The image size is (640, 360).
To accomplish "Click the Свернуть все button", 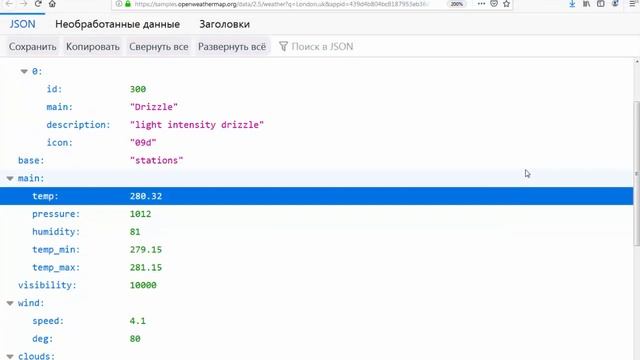I will click(x=159, y=47).
